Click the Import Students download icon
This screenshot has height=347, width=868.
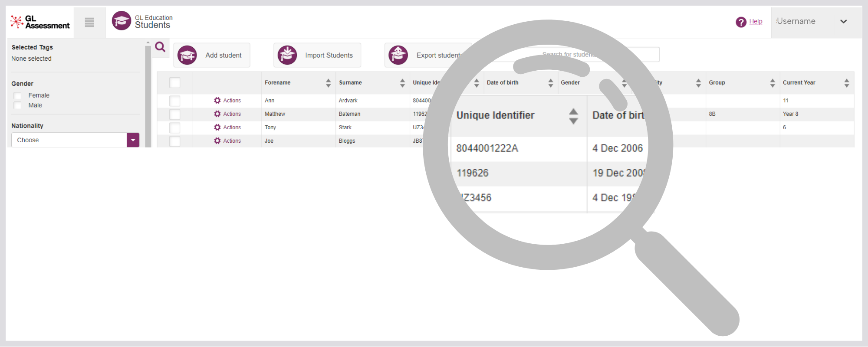tap(287, 55)
